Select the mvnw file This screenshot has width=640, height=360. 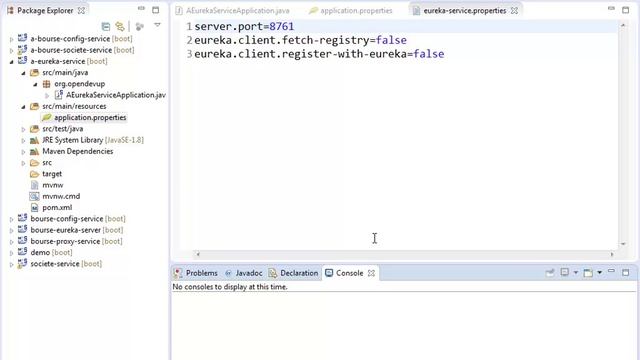pos(53,185)
